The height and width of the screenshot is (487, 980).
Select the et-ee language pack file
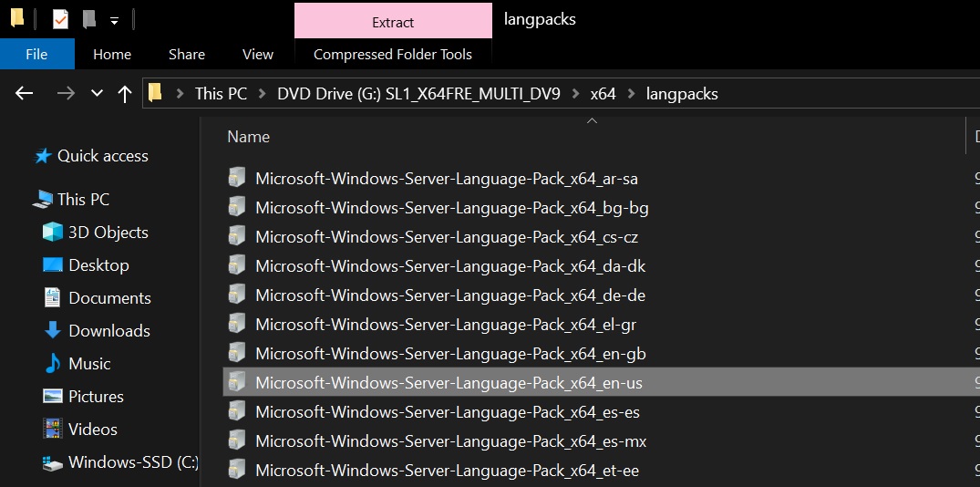coord(447,471)
